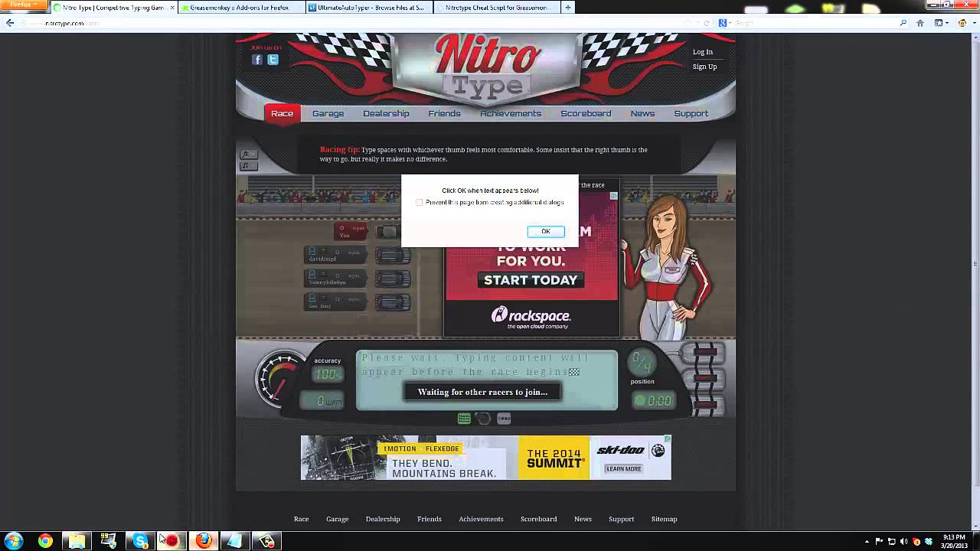Open the Windows Start button
The image size is (980, 551).
click(x=14, y=541)
